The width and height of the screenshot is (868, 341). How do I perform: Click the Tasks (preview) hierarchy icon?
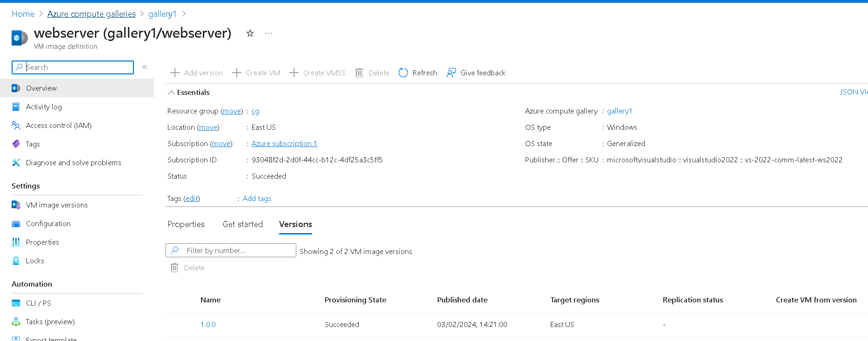[16, 321]
